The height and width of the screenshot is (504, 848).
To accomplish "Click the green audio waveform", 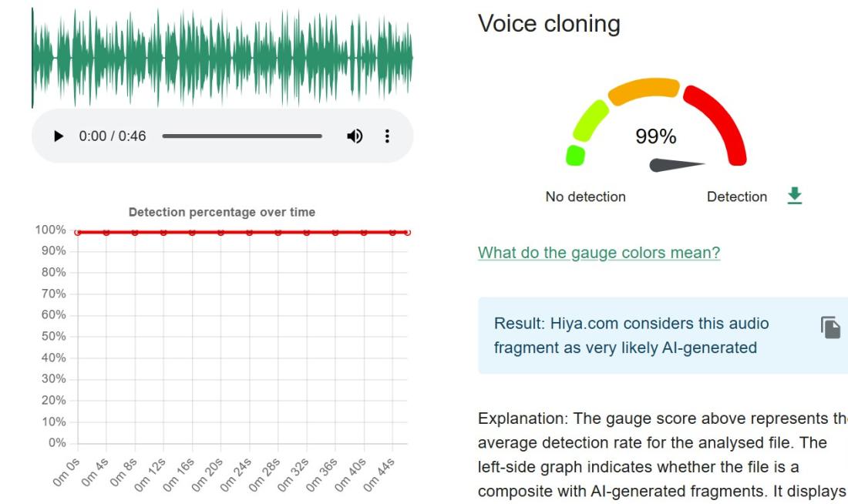I will [222, 58].
